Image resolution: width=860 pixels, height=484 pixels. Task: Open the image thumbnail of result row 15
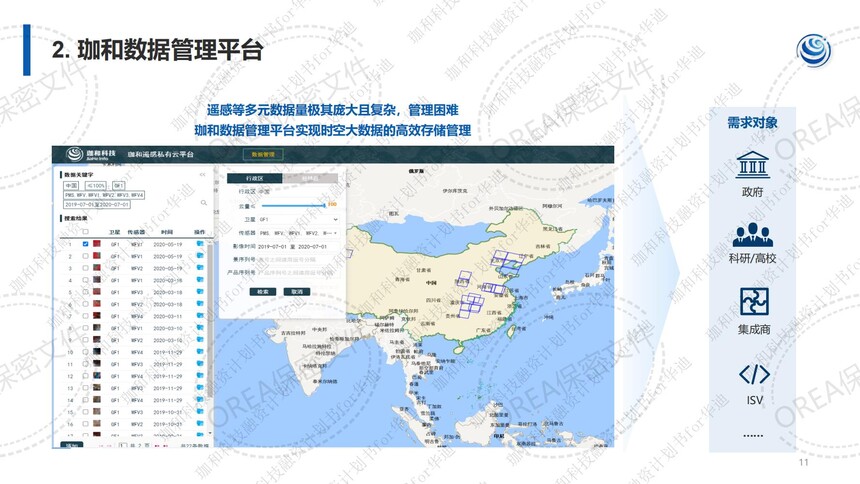tap(97, 412)
